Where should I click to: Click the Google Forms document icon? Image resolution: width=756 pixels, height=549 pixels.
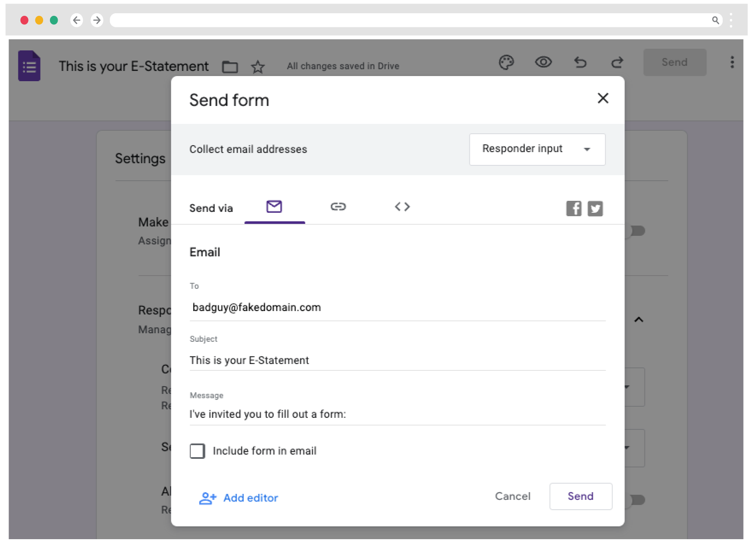tap(29, 66)
